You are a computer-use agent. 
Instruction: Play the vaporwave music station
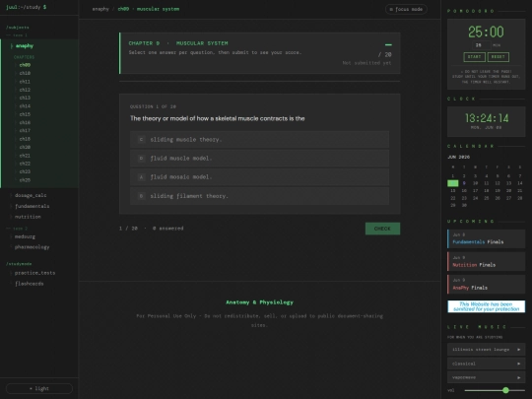point(486,377)
